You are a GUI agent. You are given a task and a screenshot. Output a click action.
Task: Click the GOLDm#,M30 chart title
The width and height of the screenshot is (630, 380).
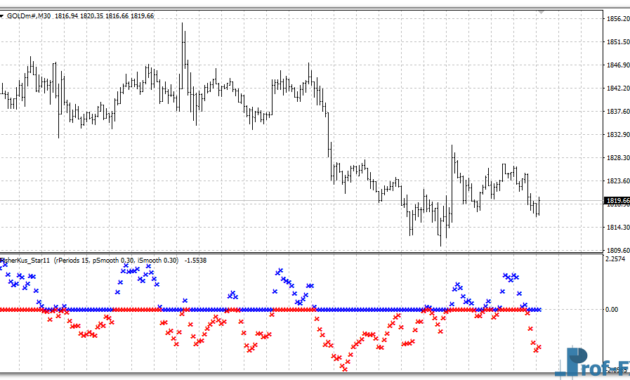(29, 16)
